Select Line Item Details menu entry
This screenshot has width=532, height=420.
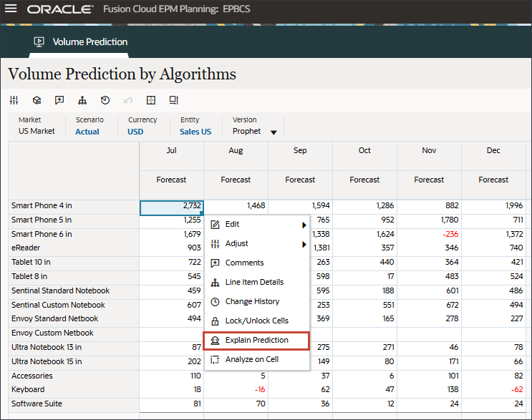tap(257, 283)
